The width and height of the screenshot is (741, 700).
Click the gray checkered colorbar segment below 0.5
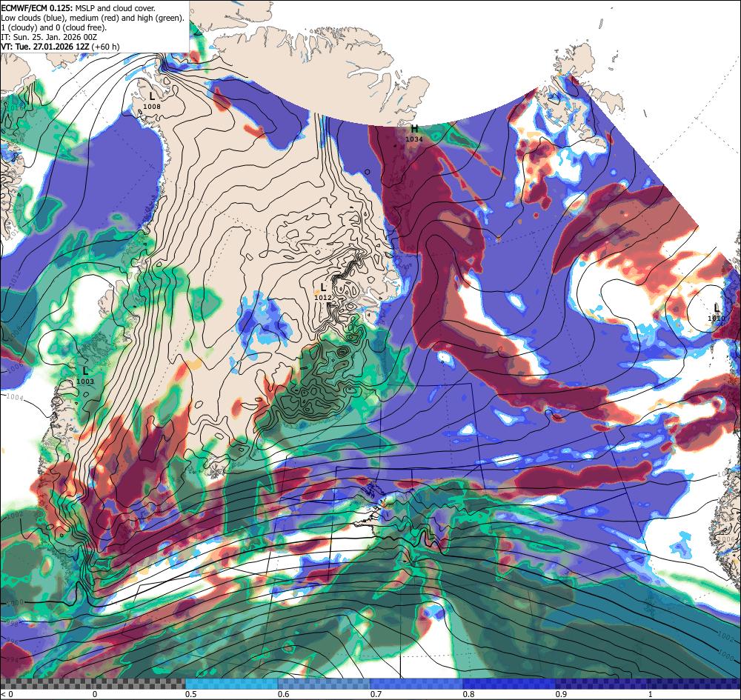[x=93, y=684]
